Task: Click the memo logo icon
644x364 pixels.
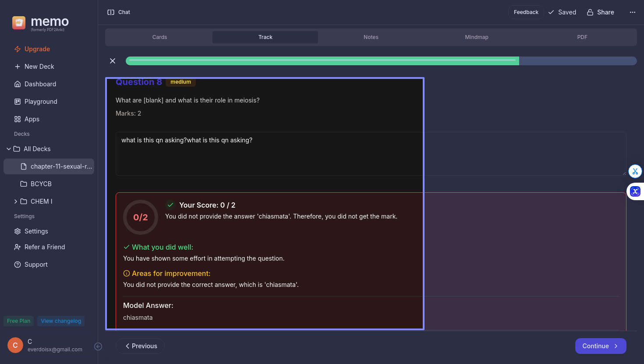Action: coord(19,23)
